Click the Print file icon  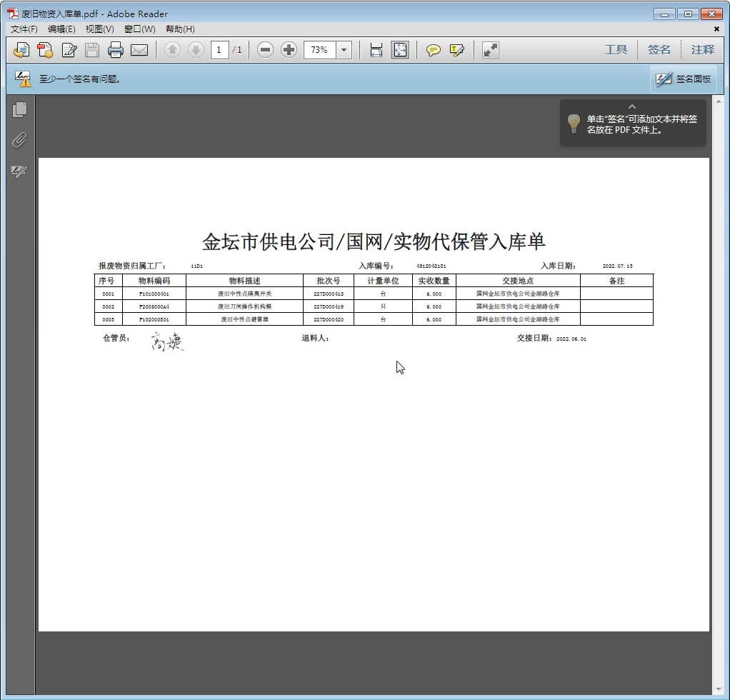point(116,50)
